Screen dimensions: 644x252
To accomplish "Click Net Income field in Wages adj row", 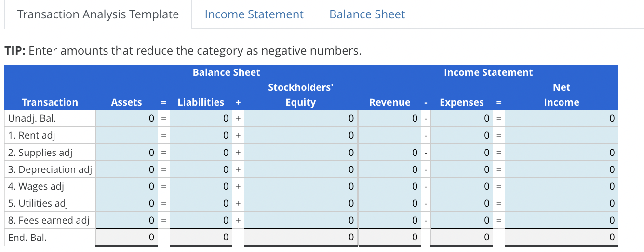I will pos(562,186).
